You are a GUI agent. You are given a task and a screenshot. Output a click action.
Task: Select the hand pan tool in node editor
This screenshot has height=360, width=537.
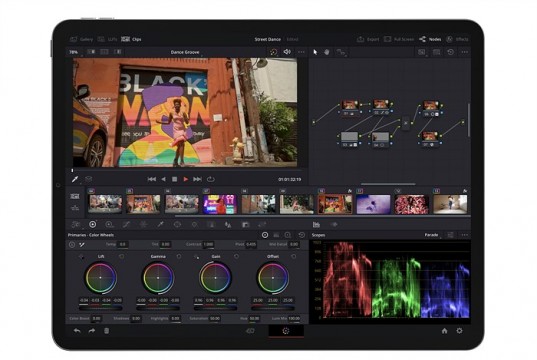click(327, 52)
